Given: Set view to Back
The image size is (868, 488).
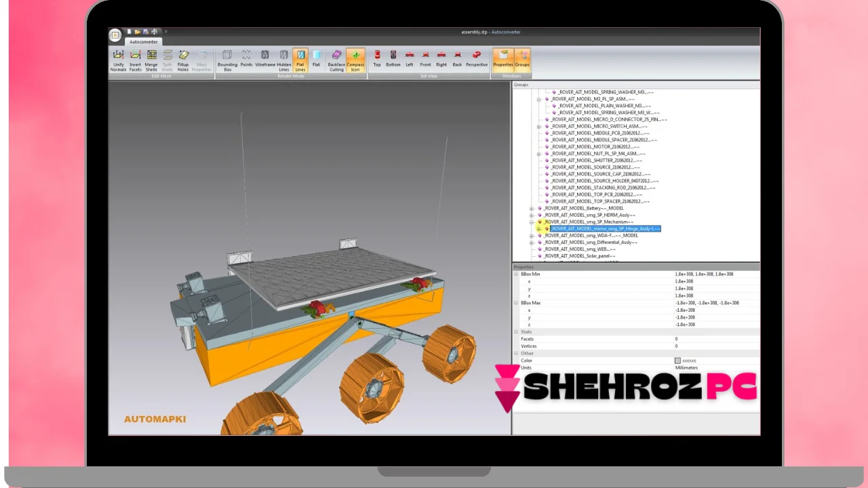Looking at the screenshot, I should click(457, 58).
